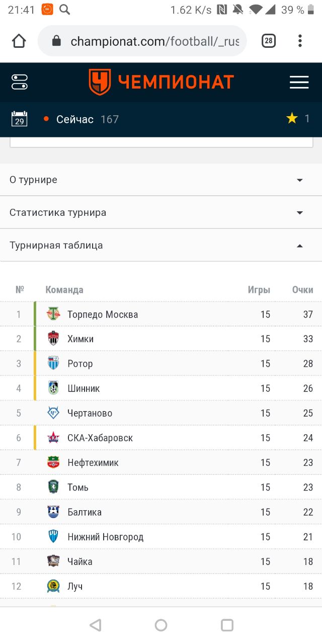Viewport: 322px width, 644px height.
Task: Tap the Чемпионат logo
Action: point(161,82)
